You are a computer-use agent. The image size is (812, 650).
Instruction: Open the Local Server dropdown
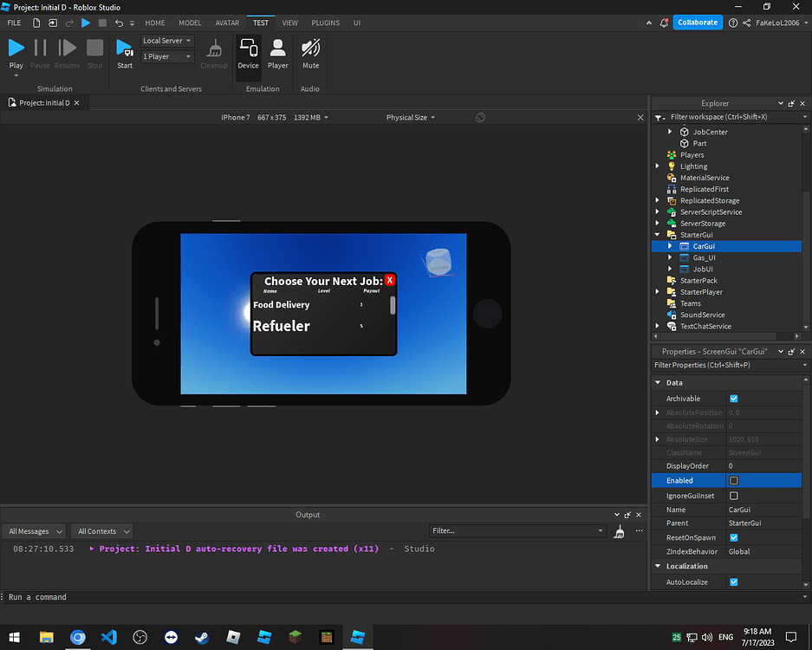166,41
